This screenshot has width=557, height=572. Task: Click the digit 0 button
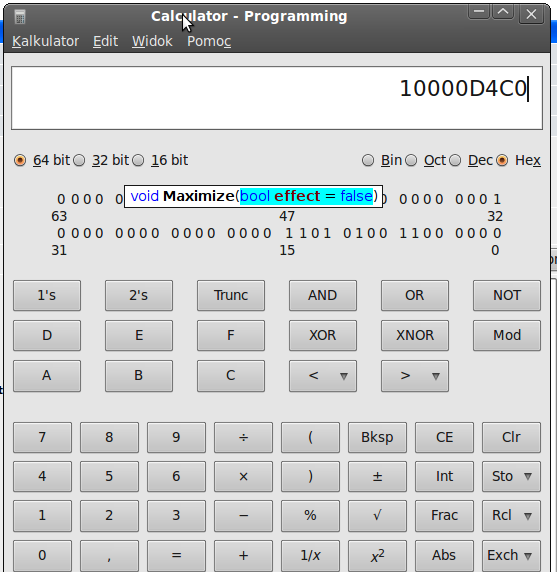(42, 556)
